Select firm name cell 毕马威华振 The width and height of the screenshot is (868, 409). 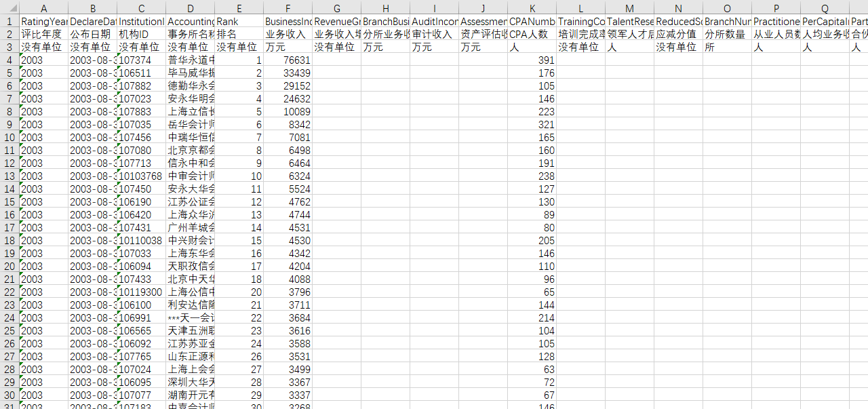pos(191,73)
